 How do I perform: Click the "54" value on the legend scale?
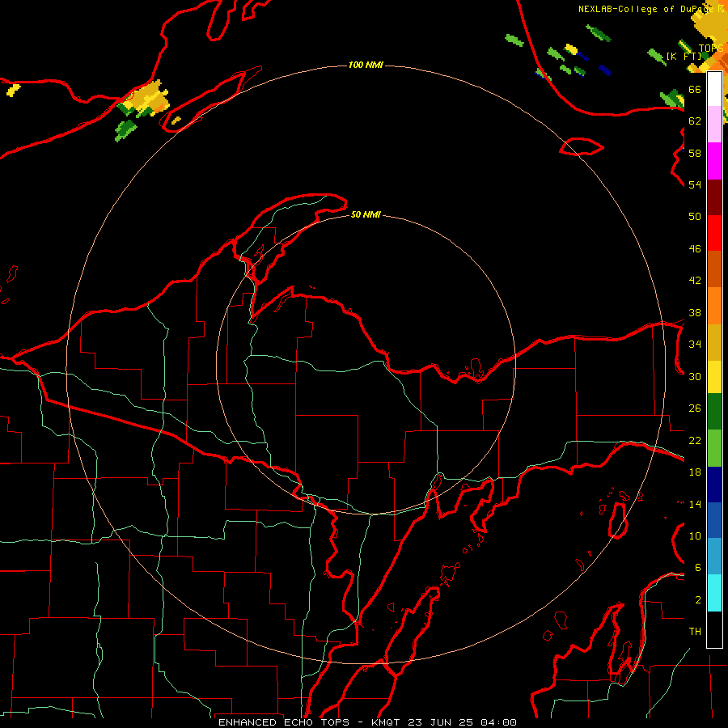(695, 184)
